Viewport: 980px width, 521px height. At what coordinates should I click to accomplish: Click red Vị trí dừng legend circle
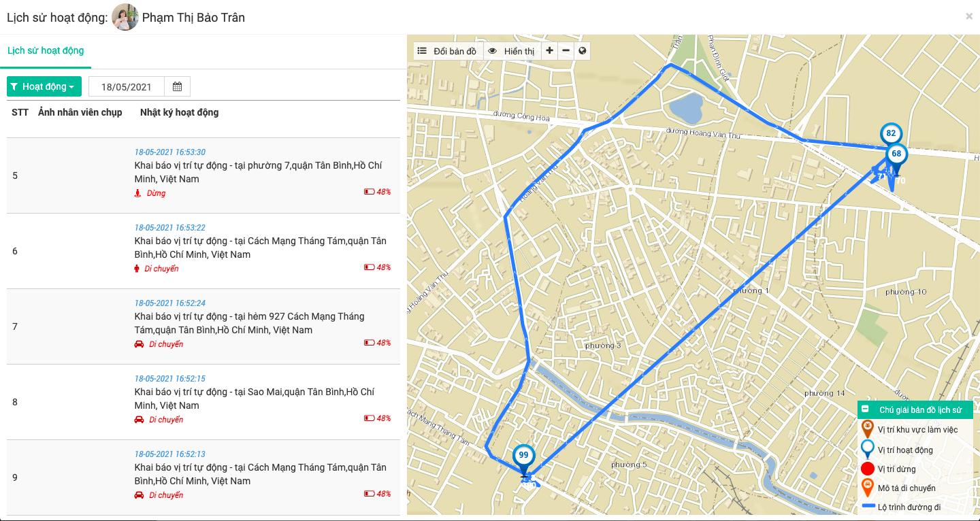tap(867, 469)
